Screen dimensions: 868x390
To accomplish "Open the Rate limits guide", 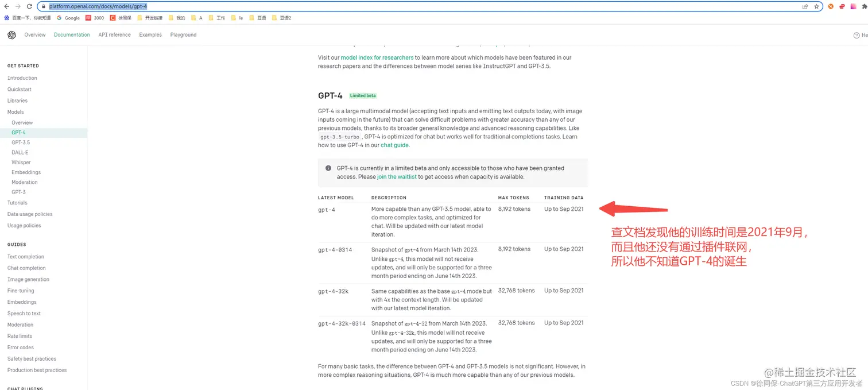I will pyautogui.click(x=20, y=336).
